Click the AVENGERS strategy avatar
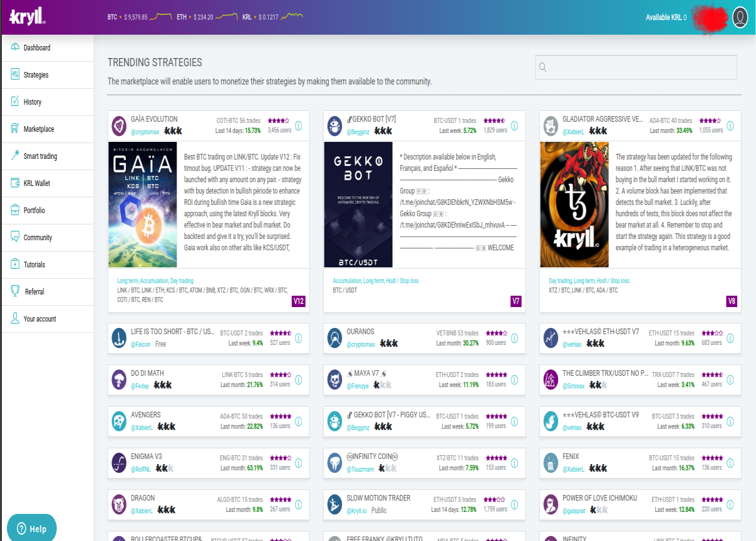 coord(118,421)
